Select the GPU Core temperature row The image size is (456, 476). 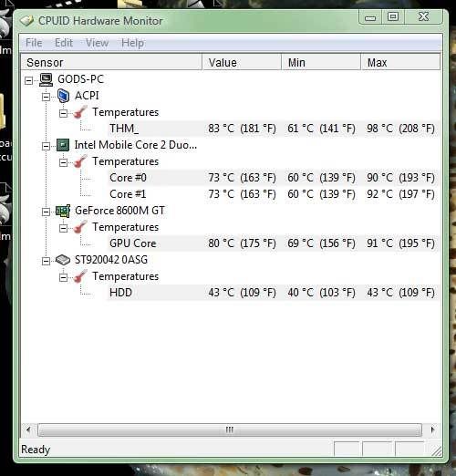click(x=273, y=243)
